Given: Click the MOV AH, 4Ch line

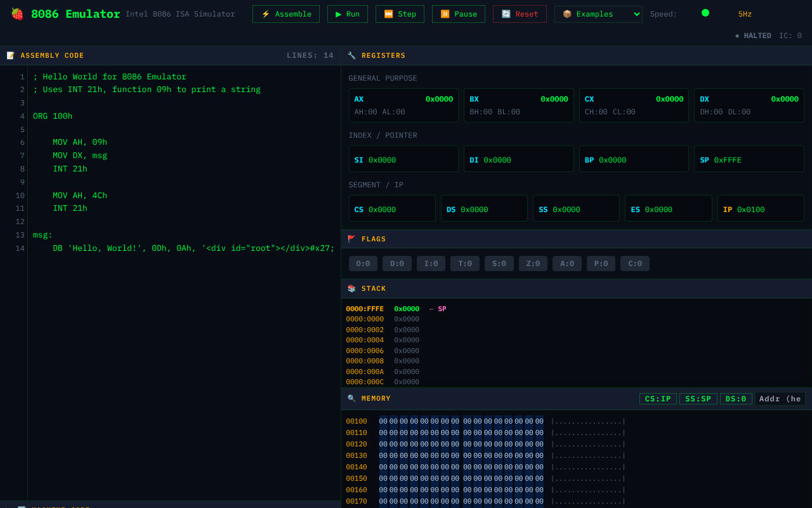Looking at the screenshot, I should (x=80, y=196).
